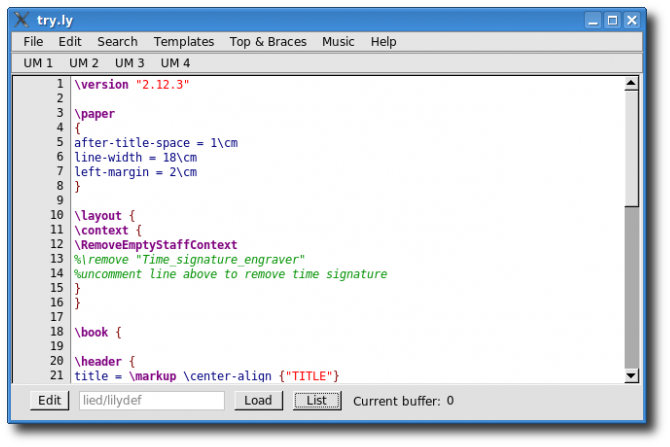Minimize the try.ly window
670x447 pixels.
click(x=593, y=20)
